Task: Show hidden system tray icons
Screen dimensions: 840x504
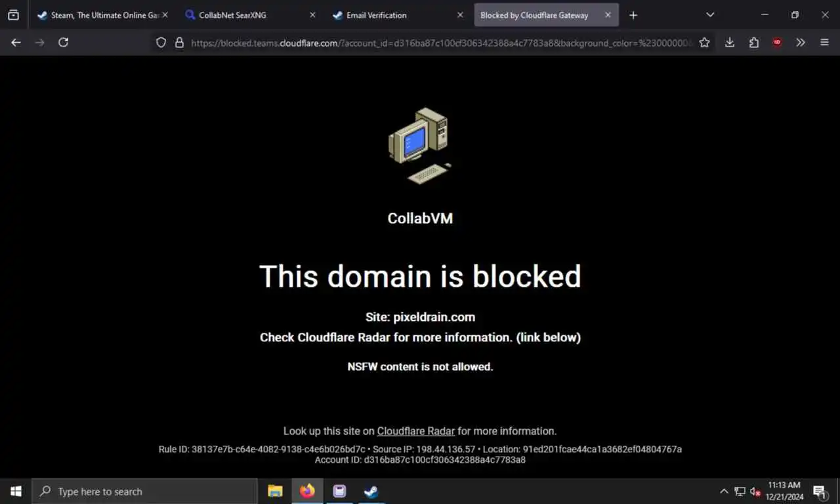Action: click(x=724, y=492)
